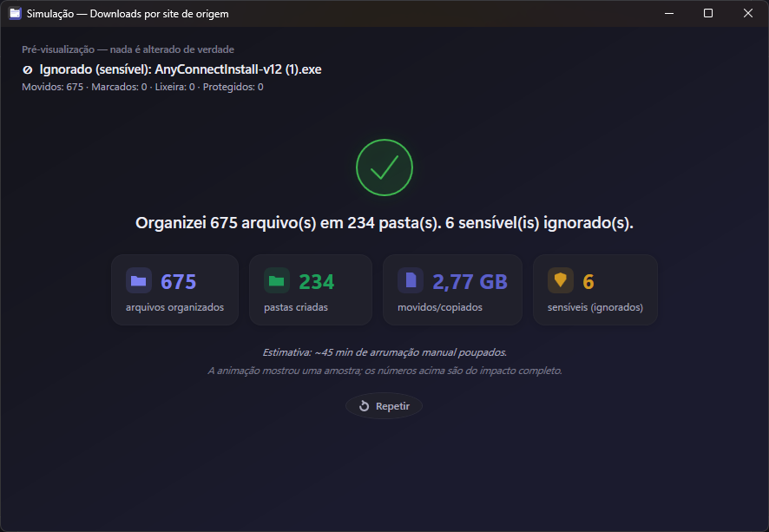Select the movidos/copiados stat card
769x532 pixels.
pyautogui.click(x=452, y=290)
